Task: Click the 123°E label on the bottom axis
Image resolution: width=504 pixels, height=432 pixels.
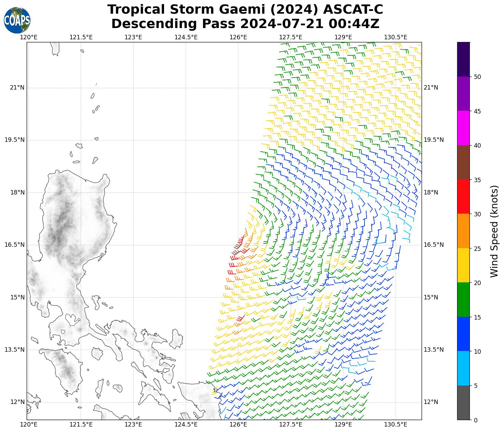Action: tap(133, 424)
